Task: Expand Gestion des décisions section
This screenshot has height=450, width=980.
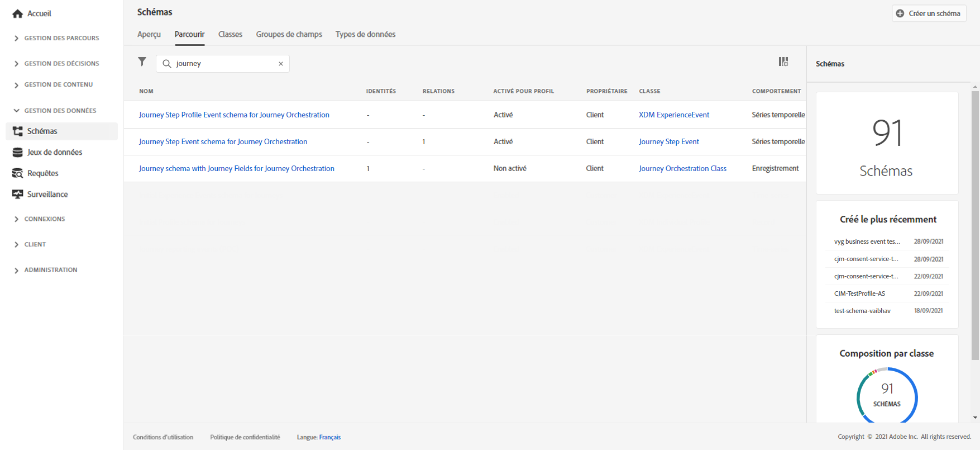Action: (x=17, y=64)
